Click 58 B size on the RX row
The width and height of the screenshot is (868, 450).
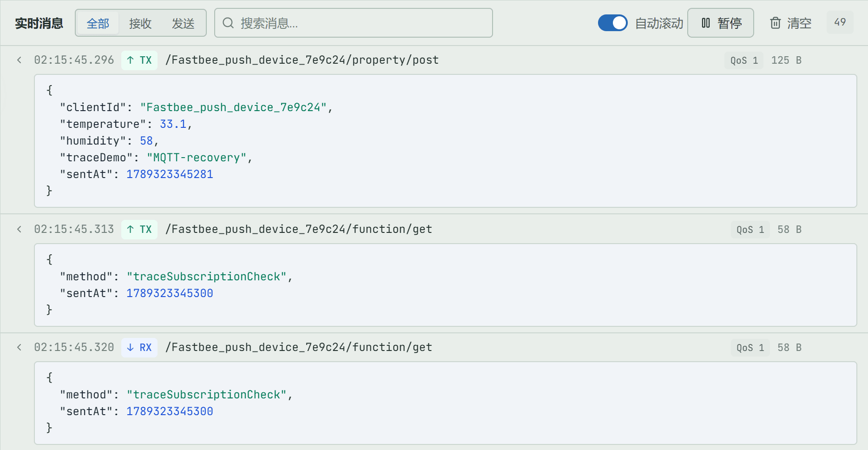789,348
